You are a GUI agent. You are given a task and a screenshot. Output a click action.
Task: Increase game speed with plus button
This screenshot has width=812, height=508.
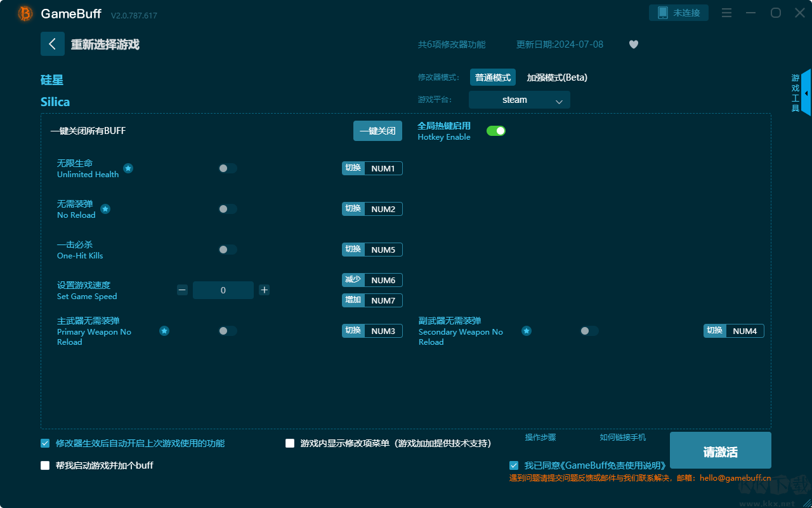click(265, 290)
